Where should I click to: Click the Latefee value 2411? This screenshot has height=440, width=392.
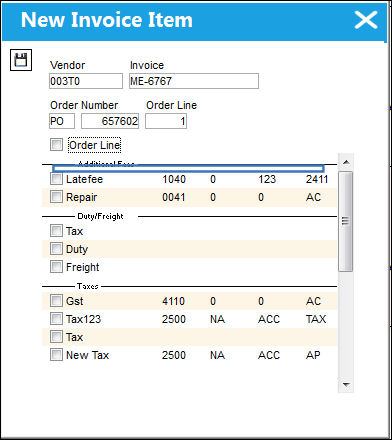(317, 179)
